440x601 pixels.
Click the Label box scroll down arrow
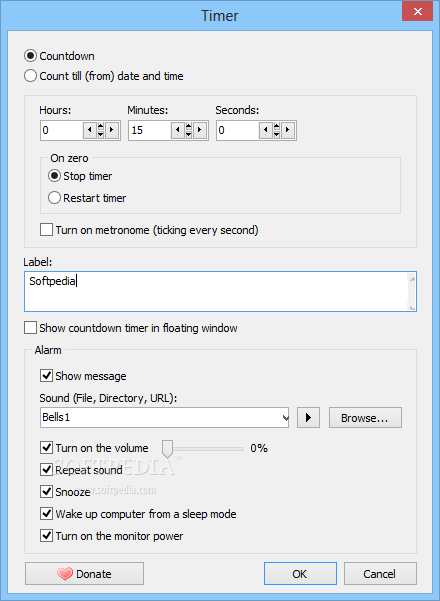point(412,306)
